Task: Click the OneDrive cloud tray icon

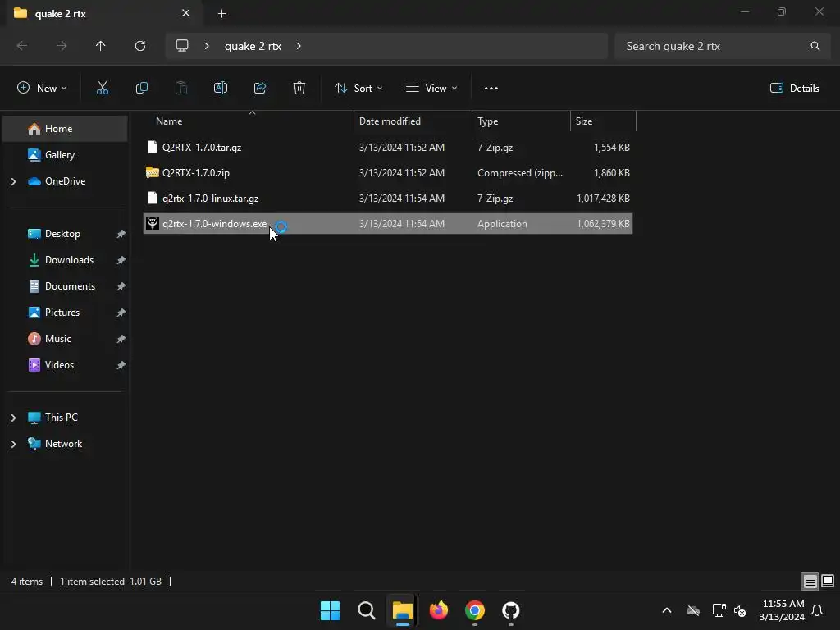Action: [693, 610]
